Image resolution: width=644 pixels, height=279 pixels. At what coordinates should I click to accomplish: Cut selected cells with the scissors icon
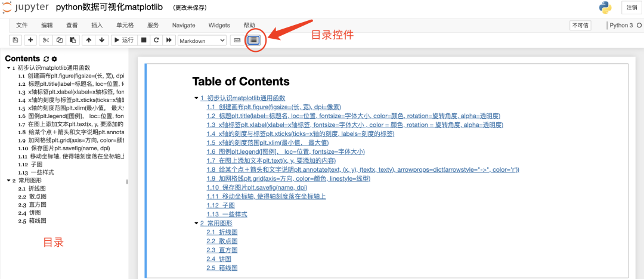(x=45, y=41)
